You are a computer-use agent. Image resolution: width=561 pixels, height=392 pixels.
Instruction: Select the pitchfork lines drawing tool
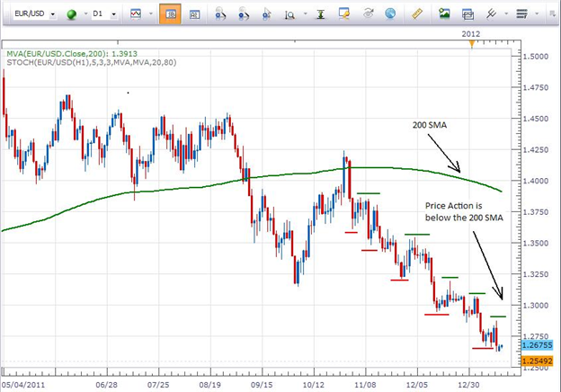pos(491,14)
